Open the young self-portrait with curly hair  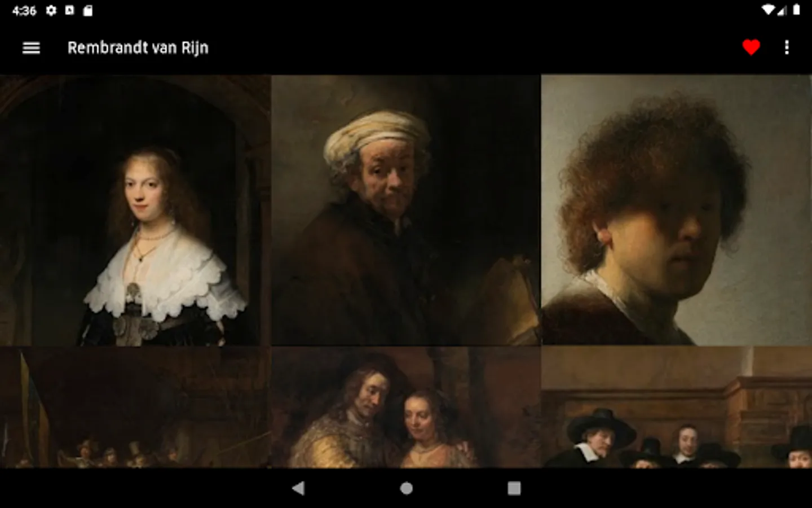pos(677,210)
